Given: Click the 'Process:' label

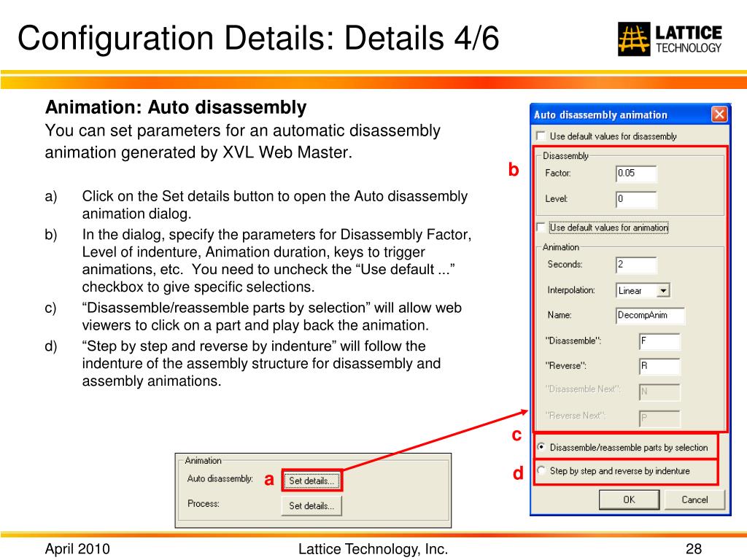Looking at the screenshot, I should 204,504.
